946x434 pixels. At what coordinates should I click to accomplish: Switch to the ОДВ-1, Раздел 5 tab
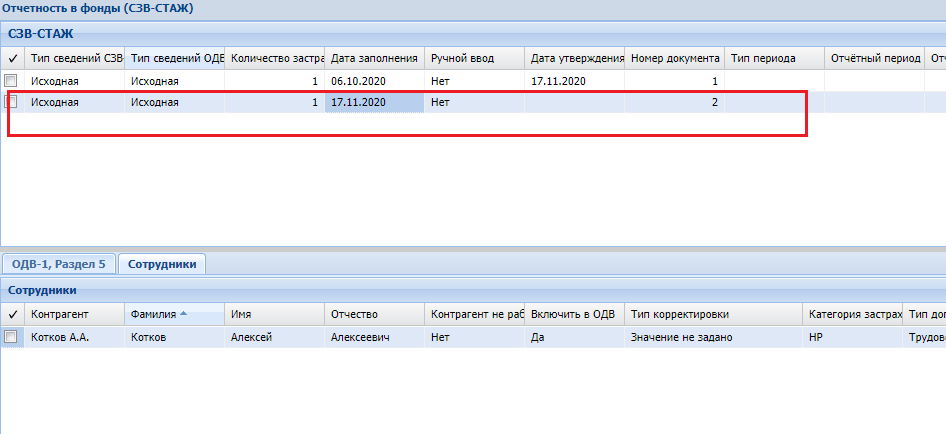(59, 264)
